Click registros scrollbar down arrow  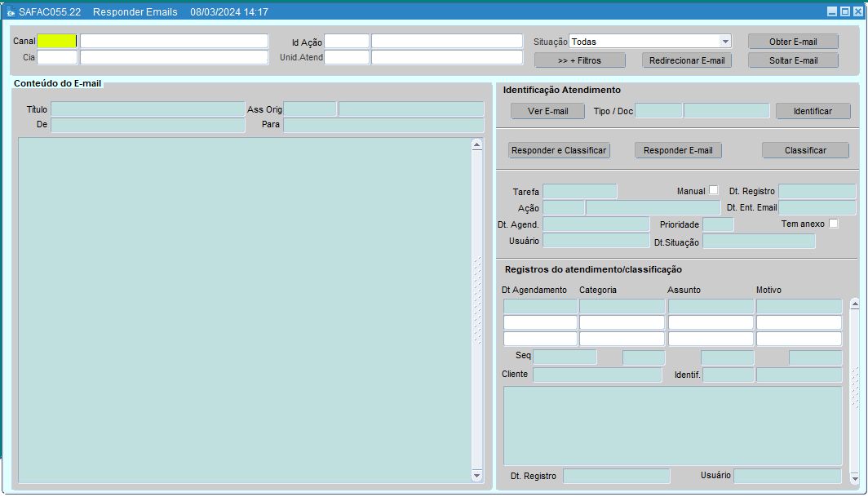(x=855, y=479)
